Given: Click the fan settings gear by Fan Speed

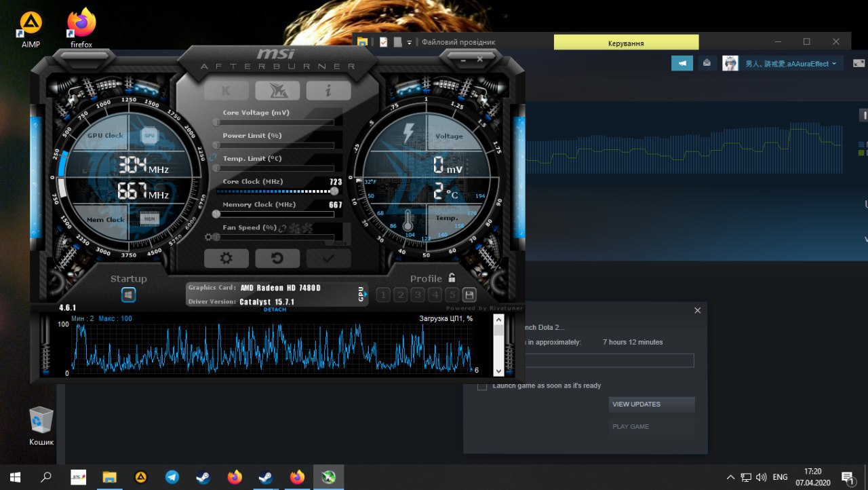Looking at the screenshot, I should tap(209, 237).
